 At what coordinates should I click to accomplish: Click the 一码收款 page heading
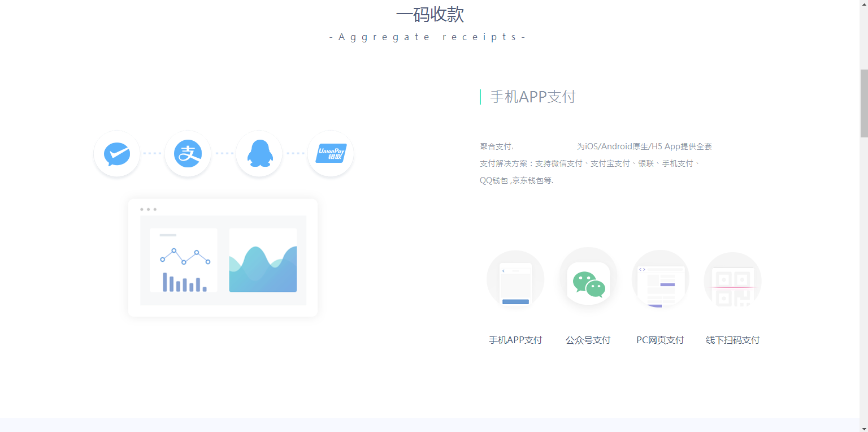[430, 15]
